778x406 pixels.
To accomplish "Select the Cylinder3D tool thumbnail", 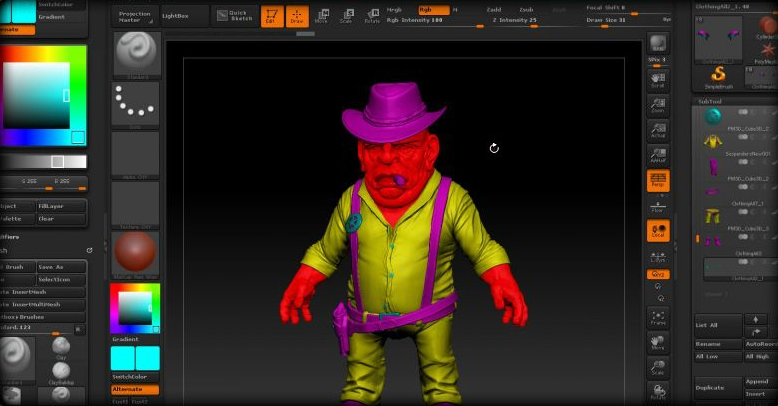I will tap(767, 27).
